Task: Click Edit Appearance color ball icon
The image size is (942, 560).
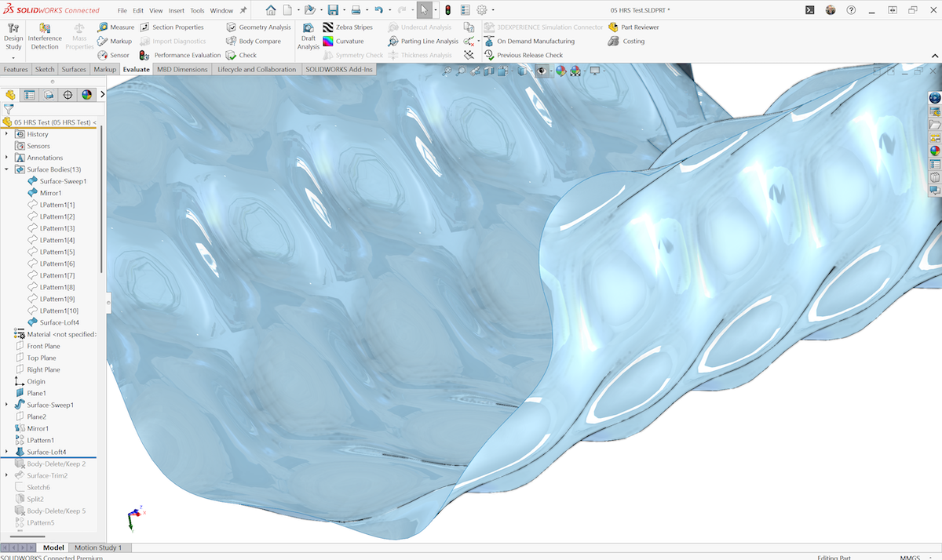Action: point(560,71)
